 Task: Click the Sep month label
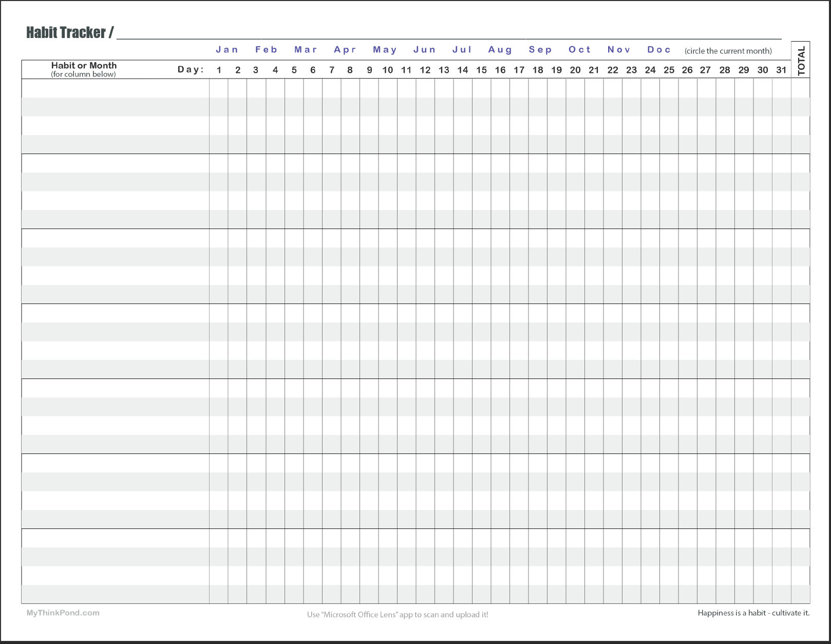point(540,50)
